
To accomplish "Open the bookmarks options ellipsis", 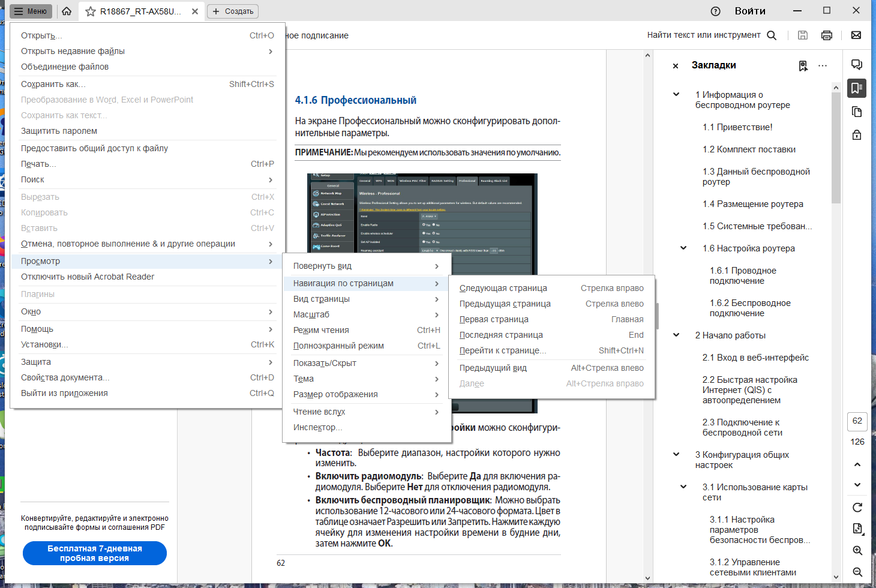I will pos(823,65).
